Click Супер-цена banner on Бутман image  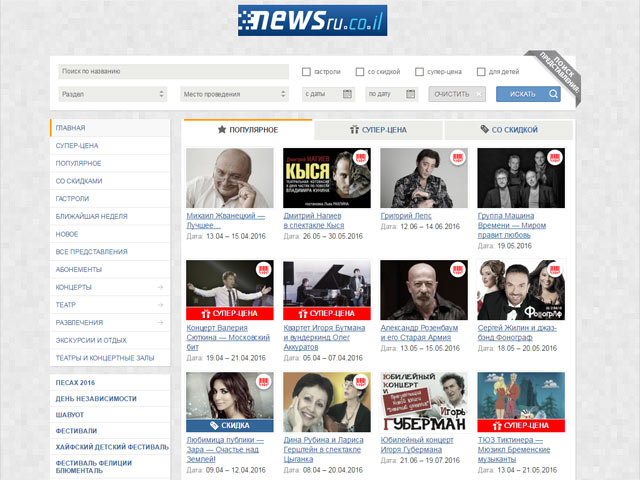pos(327,313)
